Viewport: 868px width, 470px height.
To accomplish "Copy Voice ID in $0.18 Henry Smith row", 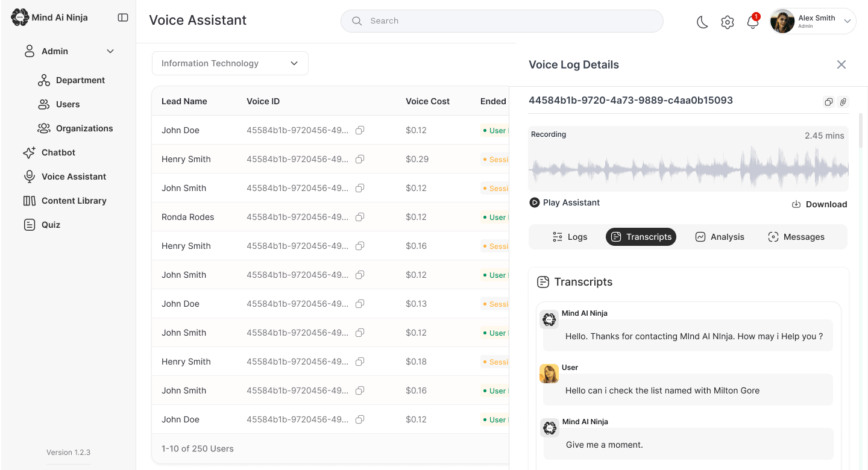I will (360, 362).
